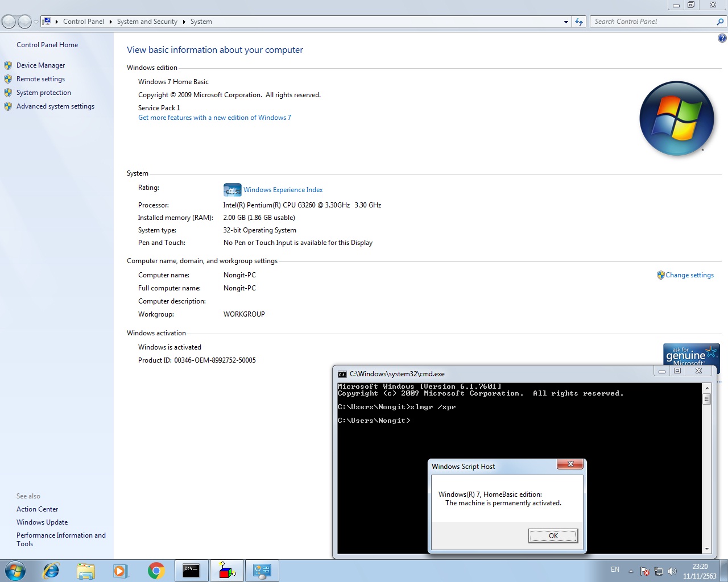
Task: Go forward using the Forward arrow button
Action: 25,22
